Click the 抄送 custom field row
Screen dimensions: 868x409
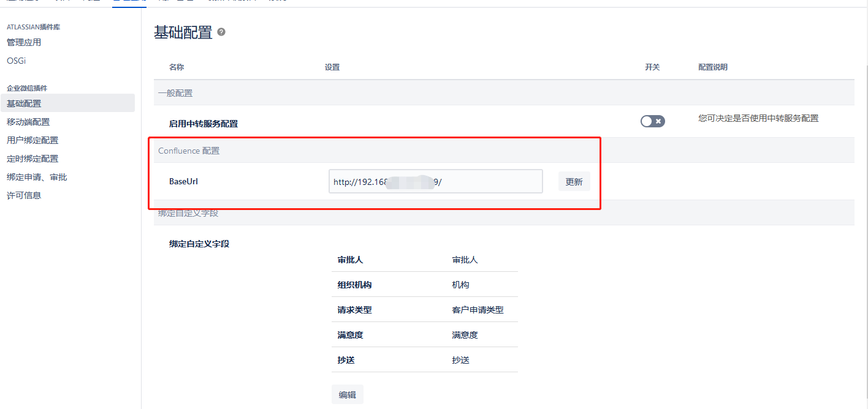(x=424, y=360)
